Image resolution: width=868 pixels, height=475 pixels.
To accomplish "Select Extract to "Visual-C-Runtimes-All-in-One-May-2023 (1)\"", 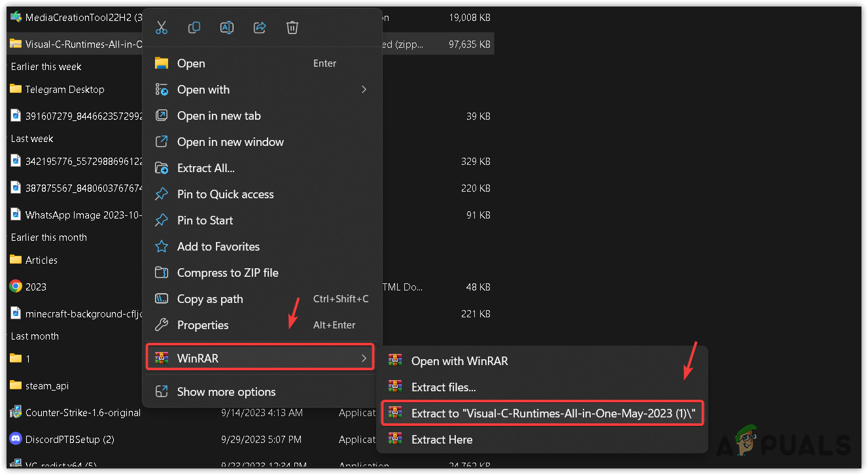I will click(x=542, y=413).
